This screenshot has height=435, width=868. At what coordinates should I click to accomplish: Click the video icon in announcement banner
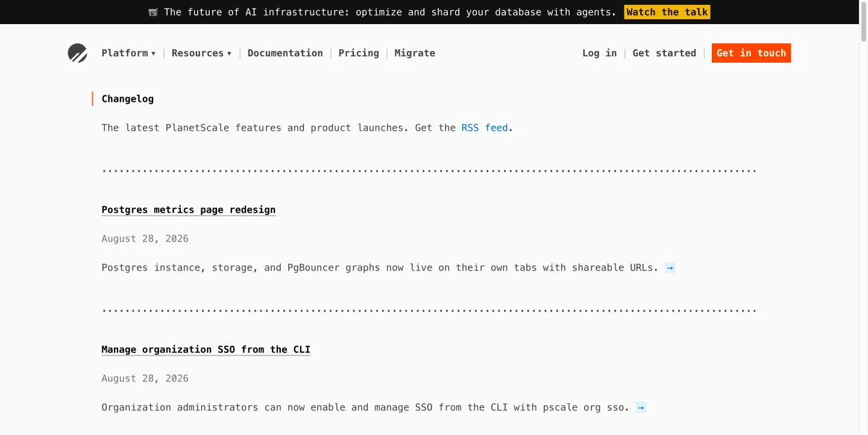click(153, 12)
